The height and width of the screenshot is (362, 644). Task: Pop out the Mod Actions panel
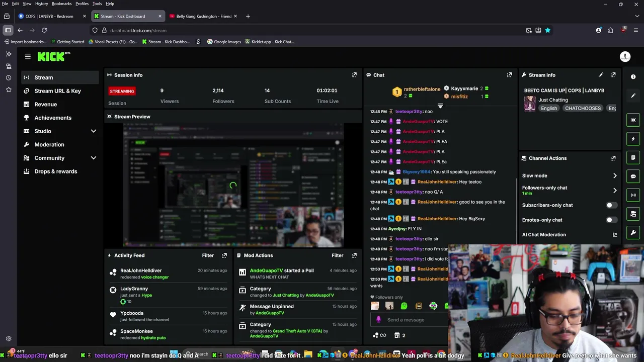[x=354, y=255]
